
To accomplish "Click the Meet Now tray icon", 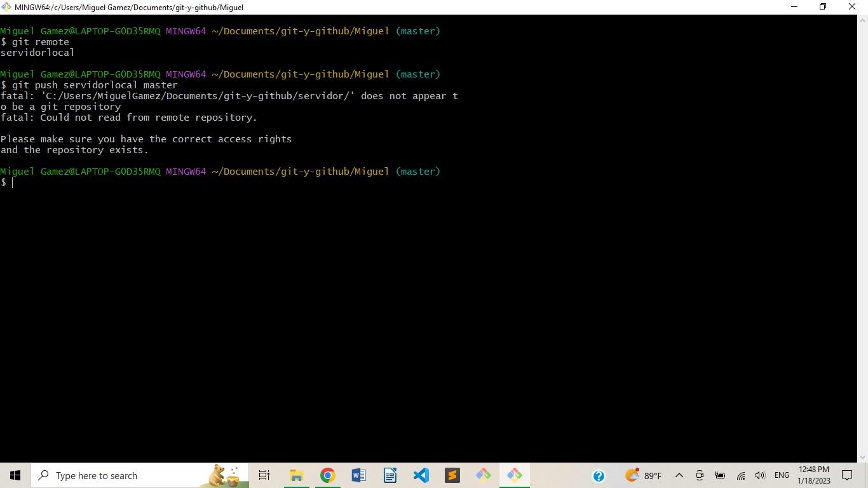I will coord(700,475).
